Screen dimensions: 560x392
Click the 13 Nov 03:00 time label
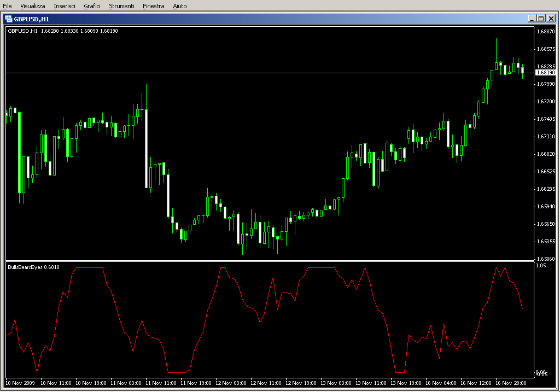click(x=336, y=383)
